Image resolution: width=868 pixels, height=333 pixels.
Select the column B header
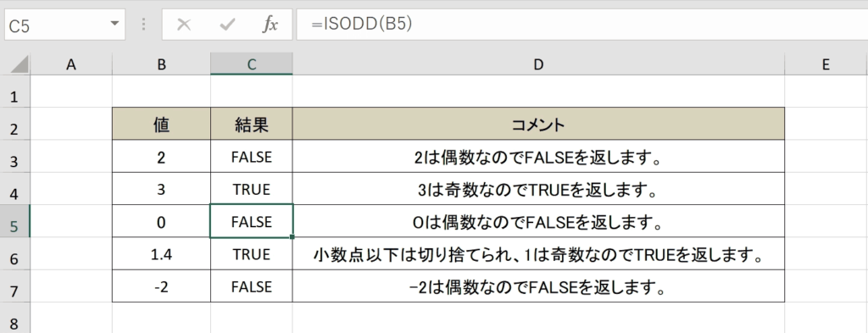coord(161,64)
